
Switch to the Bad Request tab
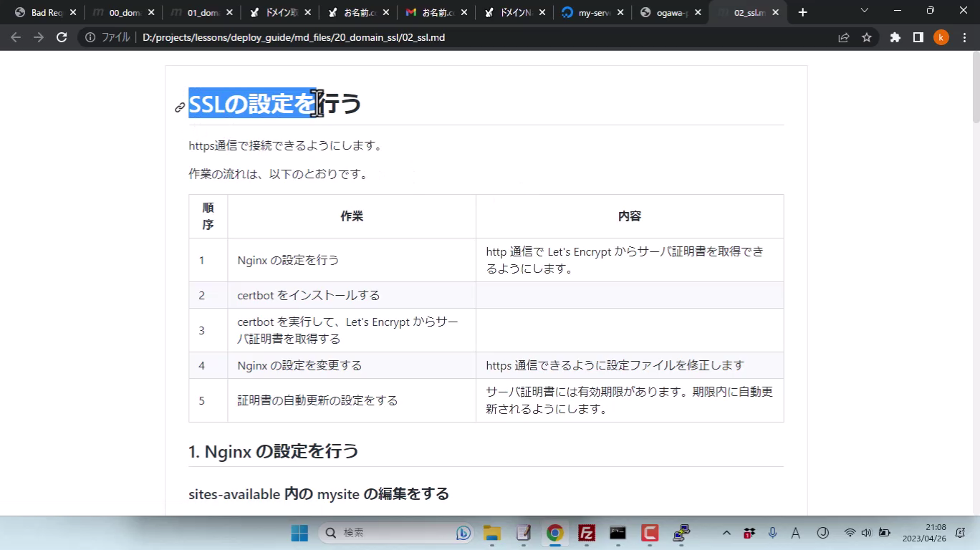(42, 12)
